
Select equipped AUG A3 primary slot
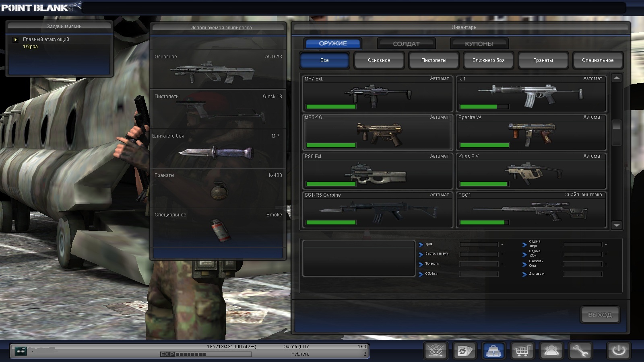[x=218, y=70]
